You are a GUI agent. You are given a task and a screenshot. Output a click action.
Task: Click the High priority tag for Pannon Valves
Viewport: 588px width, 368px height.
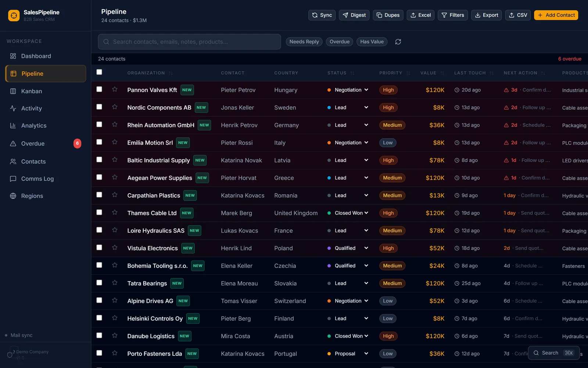pos(388,90)
